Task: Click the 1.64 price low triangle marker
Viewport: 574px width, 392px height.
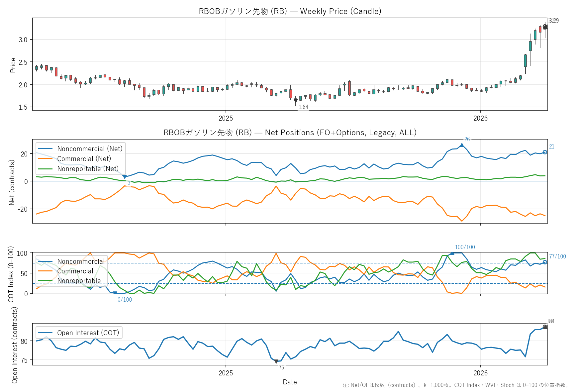Action: pos(296,101)
